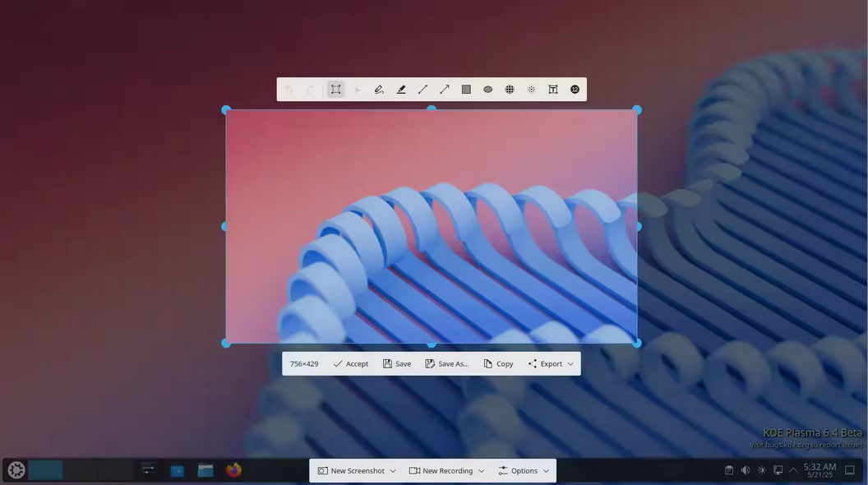Open the Options menu
Viewport: 868px width, 485px height.
(x=524, y=471)
